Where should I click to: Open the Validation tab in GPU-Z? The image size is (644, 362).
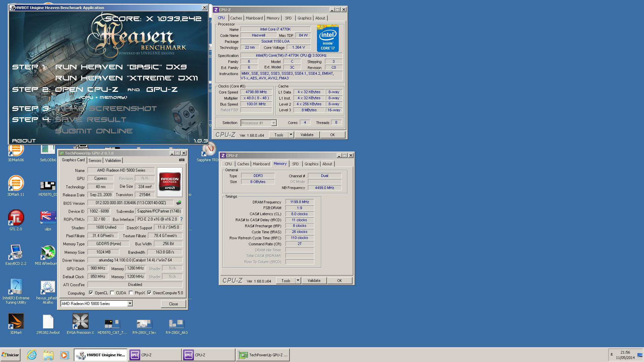113,161
